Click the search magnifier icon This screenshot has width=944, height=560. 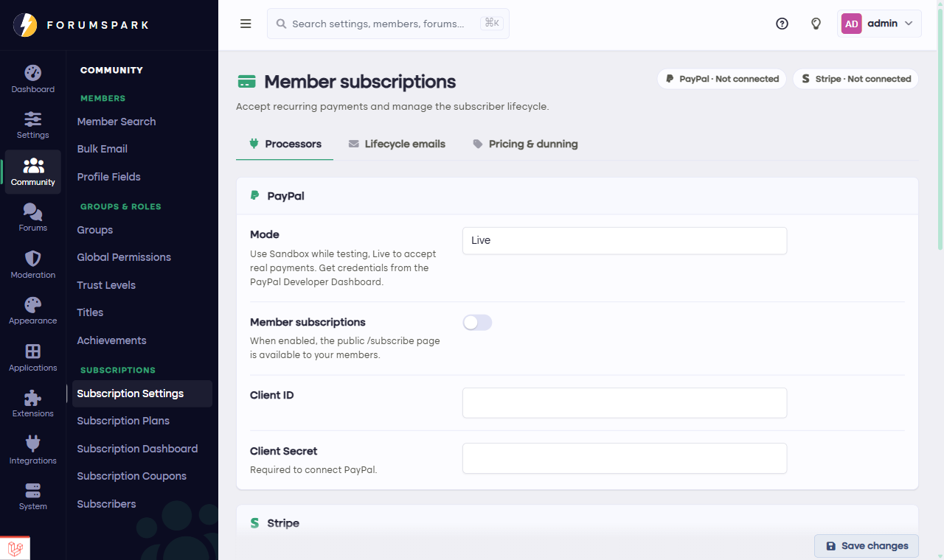click(281, 24)
